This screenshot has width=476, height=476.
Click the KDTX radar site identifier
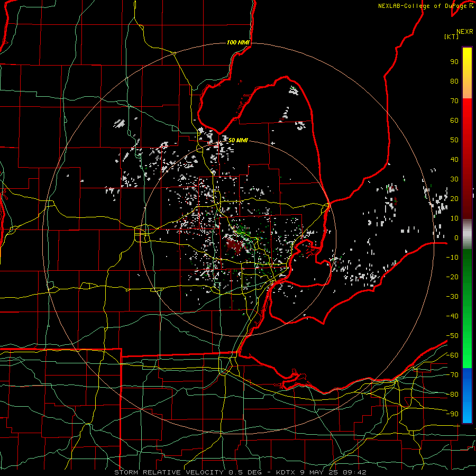pos(286,472)
